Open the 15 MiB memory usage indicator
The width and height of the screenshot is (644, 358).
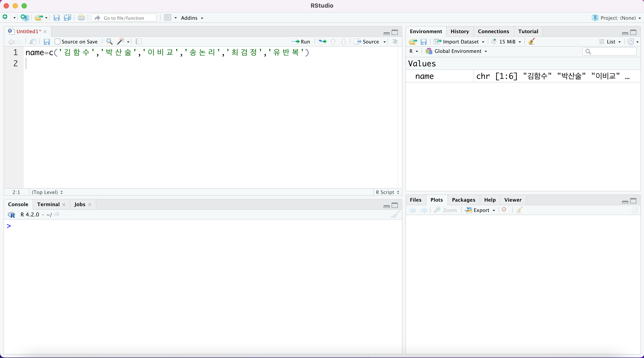coord(507,42)
